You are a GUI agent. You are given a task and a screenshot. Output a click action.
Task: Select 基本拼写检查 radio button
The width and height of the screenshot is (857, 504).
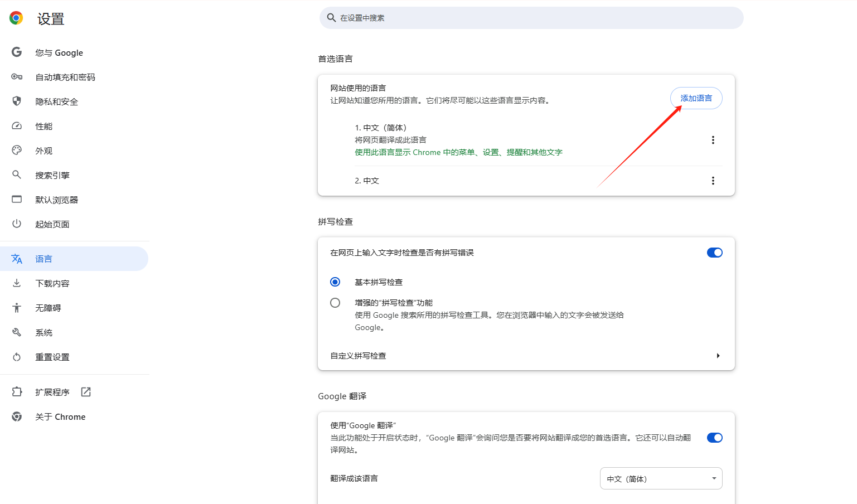coord(335,282)
